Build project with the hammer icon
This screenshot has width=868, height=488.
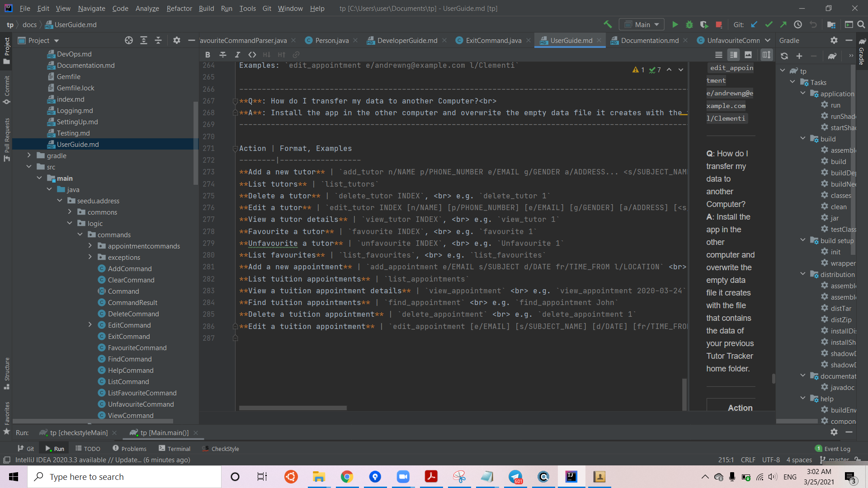[608, 24]
